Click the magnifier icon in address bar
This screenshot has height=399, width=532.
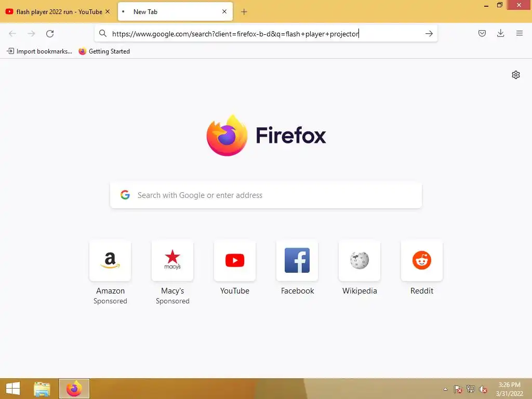tap(103, 33)
